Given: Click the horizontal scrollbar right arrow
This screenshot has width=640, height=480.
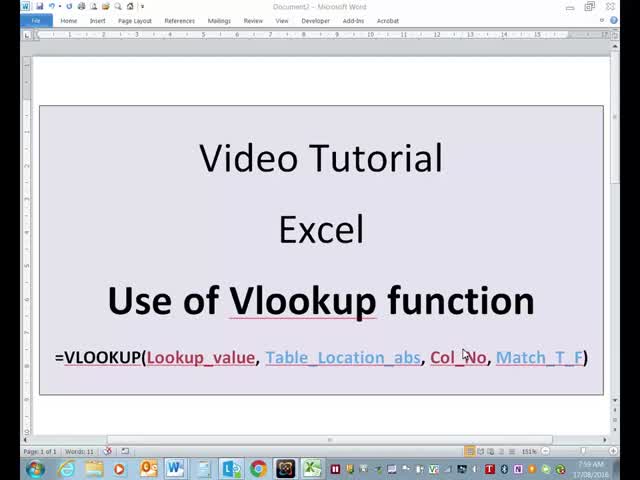Looking at the screenshot, I should [x=605, y=440].
